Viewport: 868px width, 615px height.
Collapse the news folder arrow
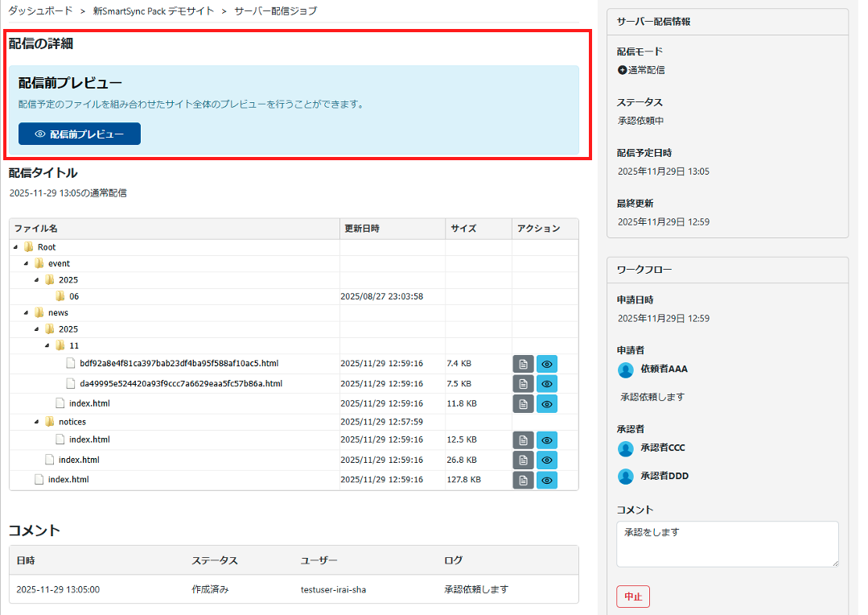point(27,313)
